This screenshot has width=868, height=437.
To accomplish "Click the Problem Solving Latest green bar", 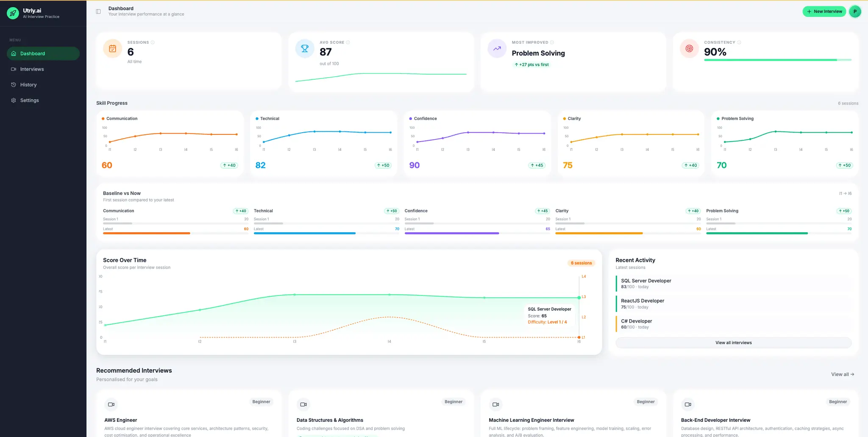I will [x=757, y=233].
